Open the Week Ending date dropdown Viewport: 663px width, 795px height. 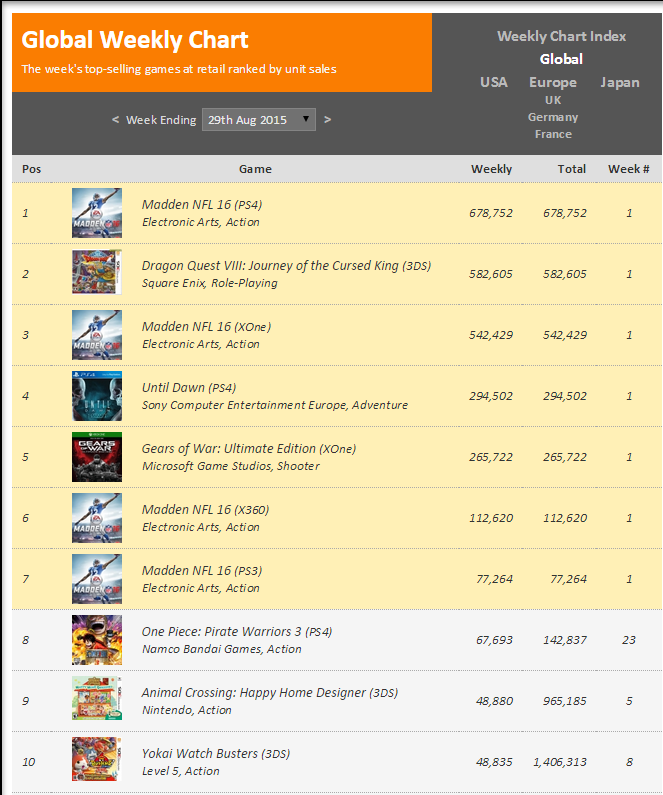pyautogui.click(x=259, y=120)
